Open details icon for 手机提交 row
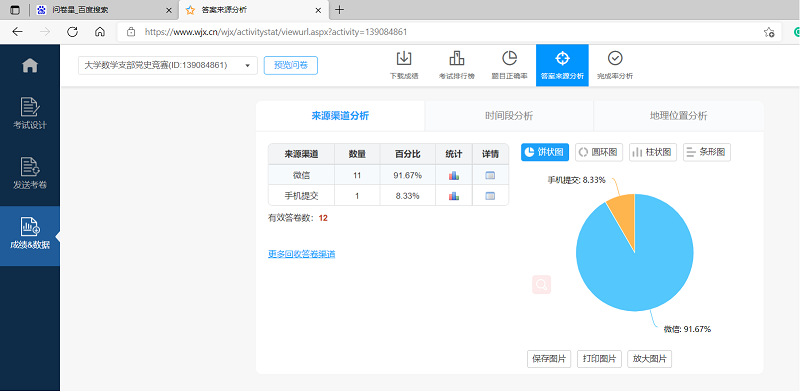Screen dimensions: 800x392 (x=490, y=196)
